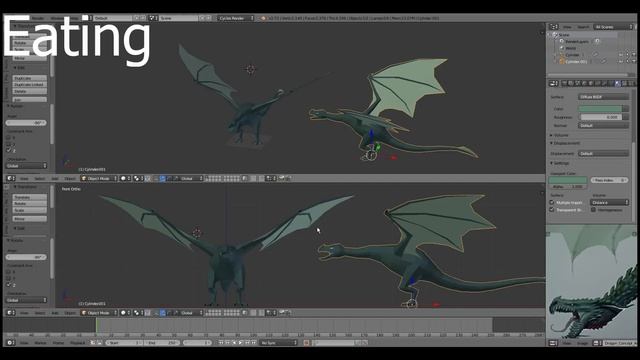
Task: Click upper viewport shading mode icon
Action: click(x=125, y=178)
